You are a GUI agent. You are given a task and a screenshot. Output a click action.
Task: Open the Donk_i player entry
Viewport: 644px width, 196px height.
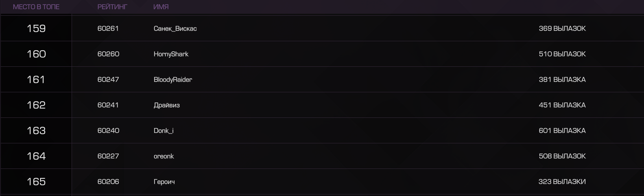pos(164,131)
